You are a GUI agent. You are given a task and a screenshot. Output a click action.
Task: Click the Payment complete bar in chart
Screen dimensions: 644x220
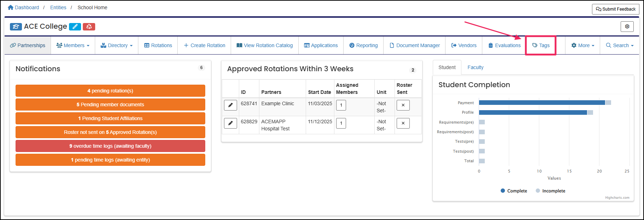click(541, 103)
